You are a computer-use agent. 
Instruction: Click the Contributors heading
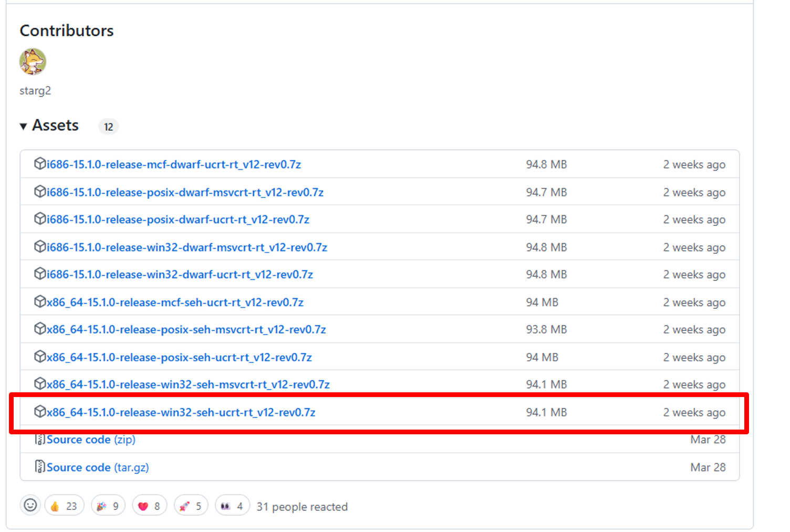tap(67, 30)
